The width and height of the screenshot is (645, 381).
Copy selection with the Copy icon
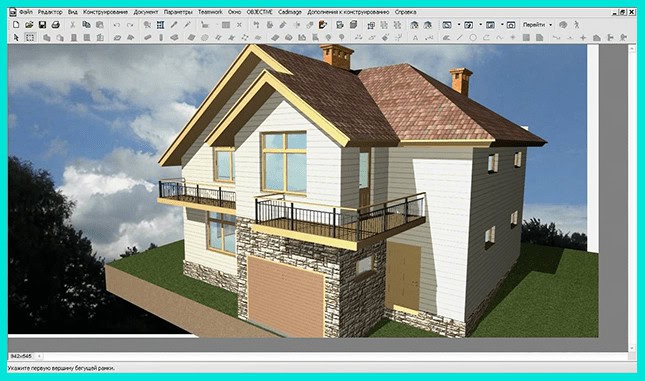point(86,25)
